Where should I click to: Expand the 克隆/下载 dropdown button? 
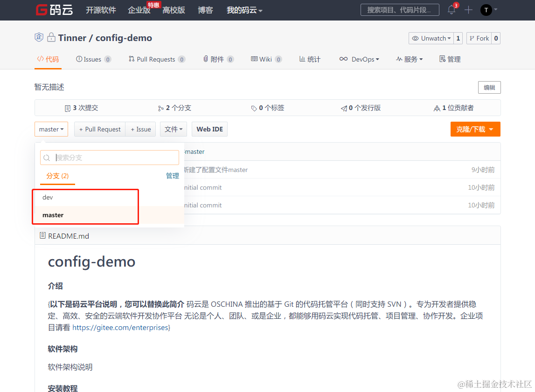tap(475, 129)
